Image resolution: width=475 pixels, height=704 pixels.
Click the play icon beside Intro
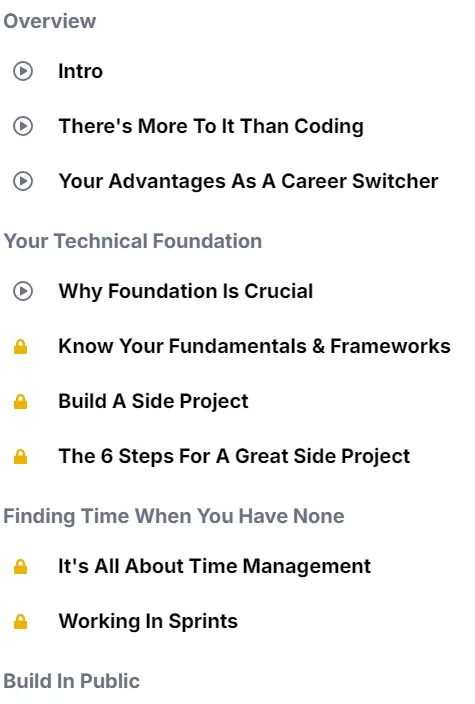coord(23,71)
